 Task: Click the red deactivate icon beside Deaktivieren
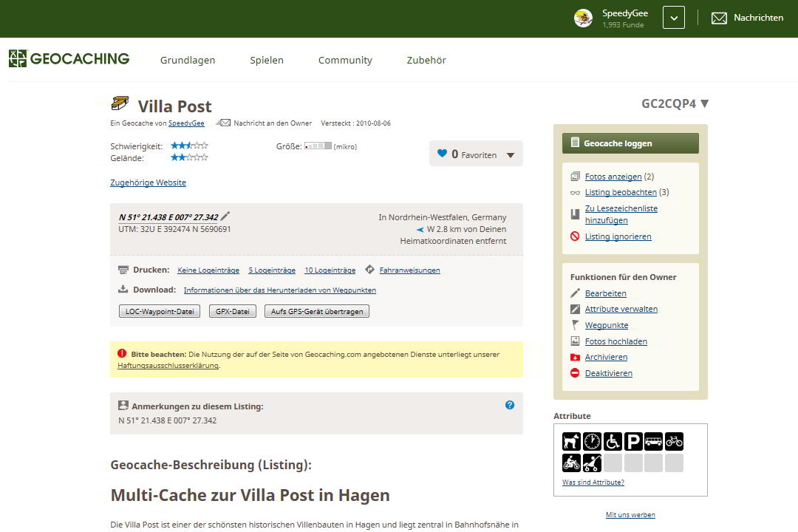coord(575,373)
